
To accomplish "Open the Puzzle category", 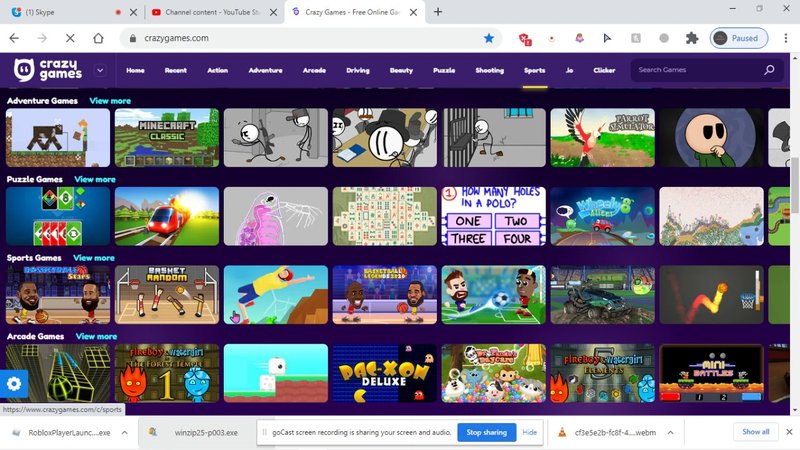I will coord(444,70).
